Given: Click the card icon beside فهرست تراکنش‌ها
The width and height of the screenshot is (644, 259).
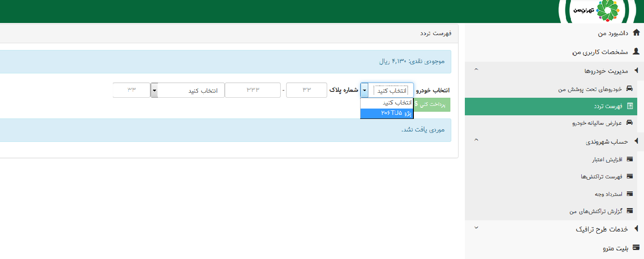Looking at the screenshot, I should [630, 177].
